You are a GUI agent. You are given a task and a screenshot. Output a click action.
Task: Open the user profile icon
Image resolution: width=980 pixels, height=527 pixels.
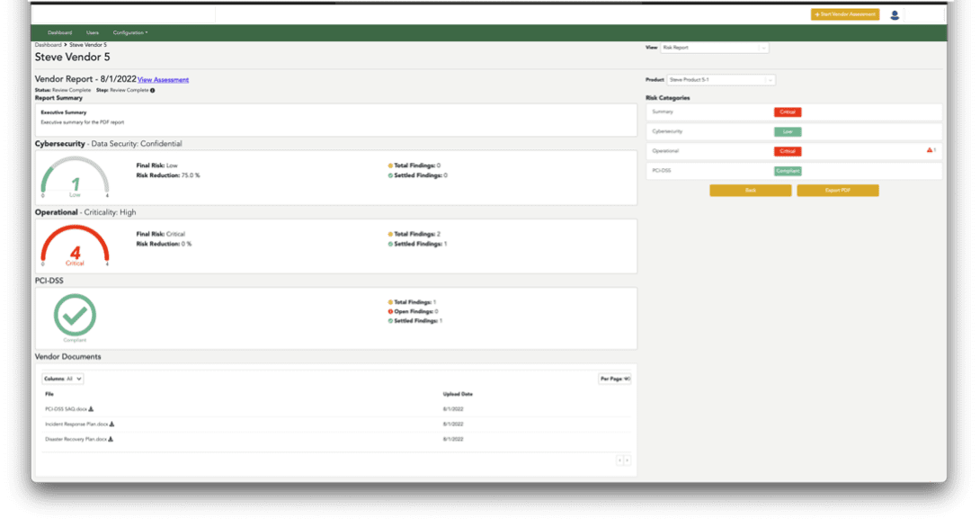(895, 15)
